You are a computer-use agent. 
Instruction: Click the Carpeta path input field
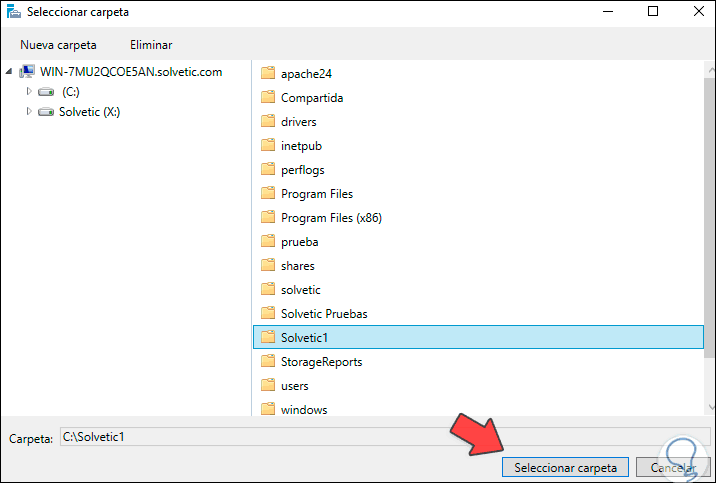click(x=385, y=437)
